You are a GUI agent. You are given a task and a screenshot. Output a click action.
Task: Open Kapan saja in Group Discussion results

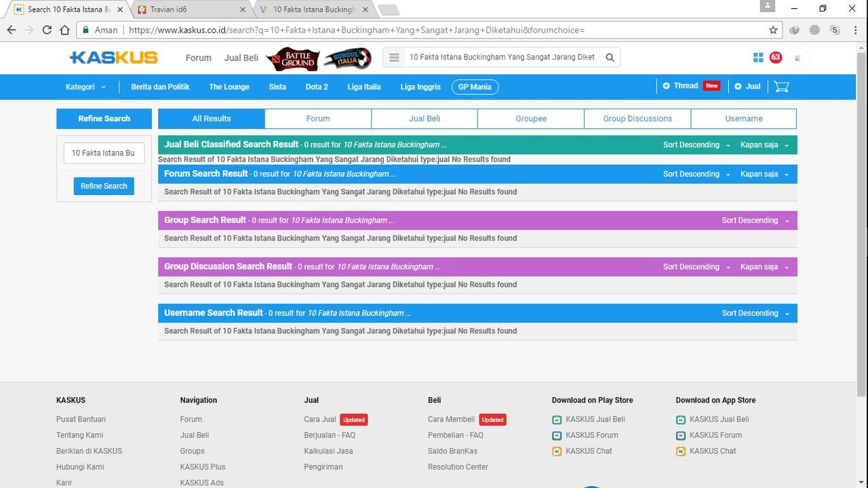click(764, 267)
